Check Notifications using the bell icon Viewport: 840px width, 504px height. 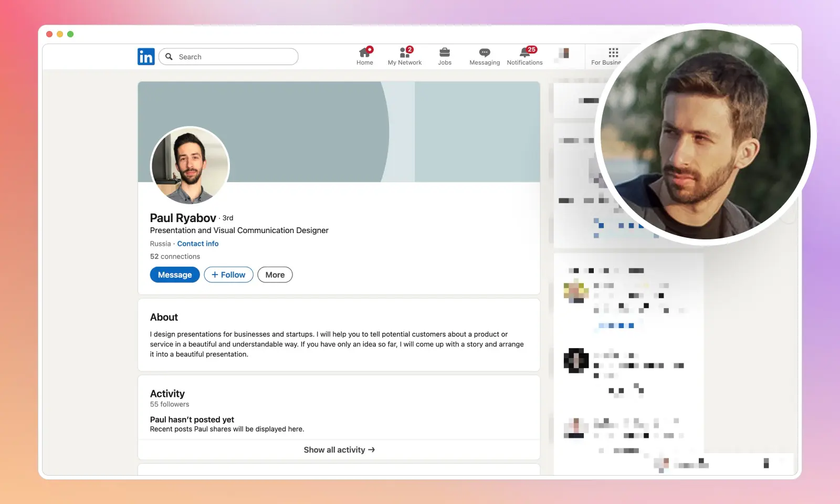point(524,52)
